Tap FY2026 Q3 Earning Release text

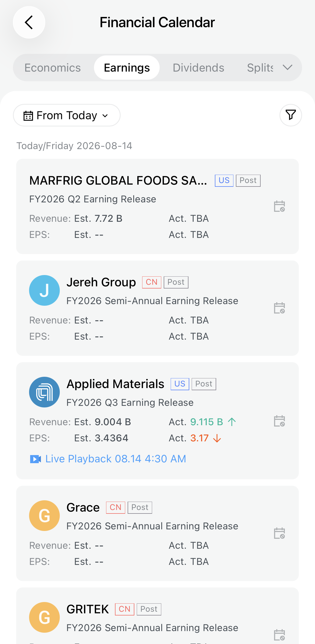tap(130, 403)
